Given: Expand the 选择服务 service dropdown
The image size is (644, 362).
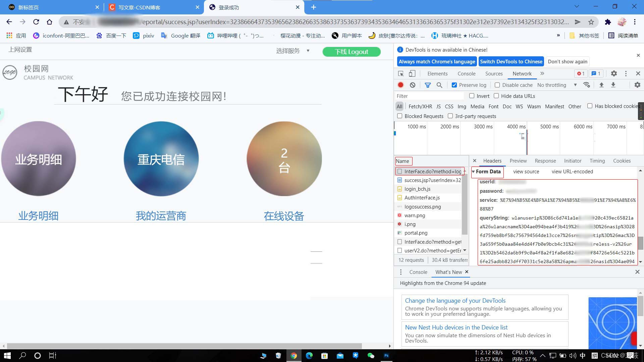Looking at the screenshot, I should pos(292,51).
